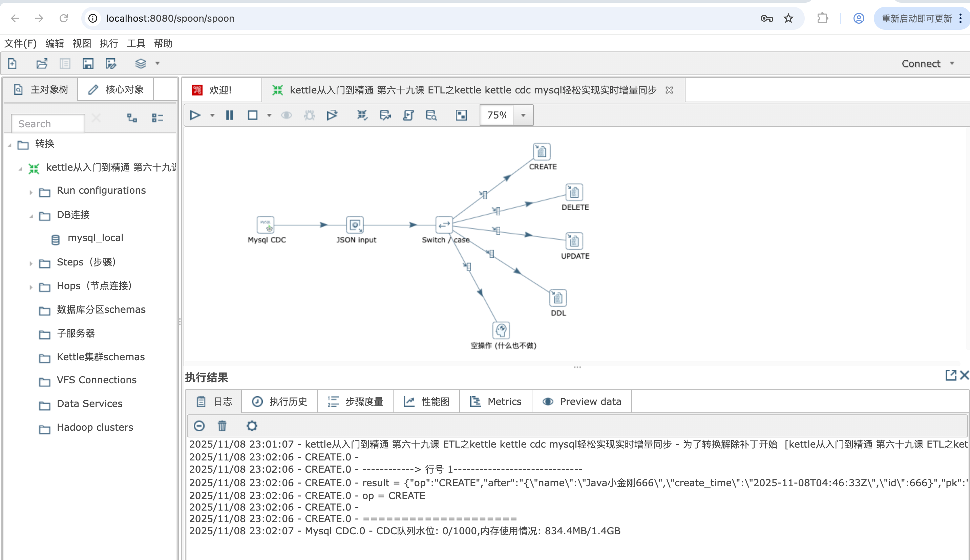
Task: Open the 75% zoom dropdown
Action: pos(523,115)
